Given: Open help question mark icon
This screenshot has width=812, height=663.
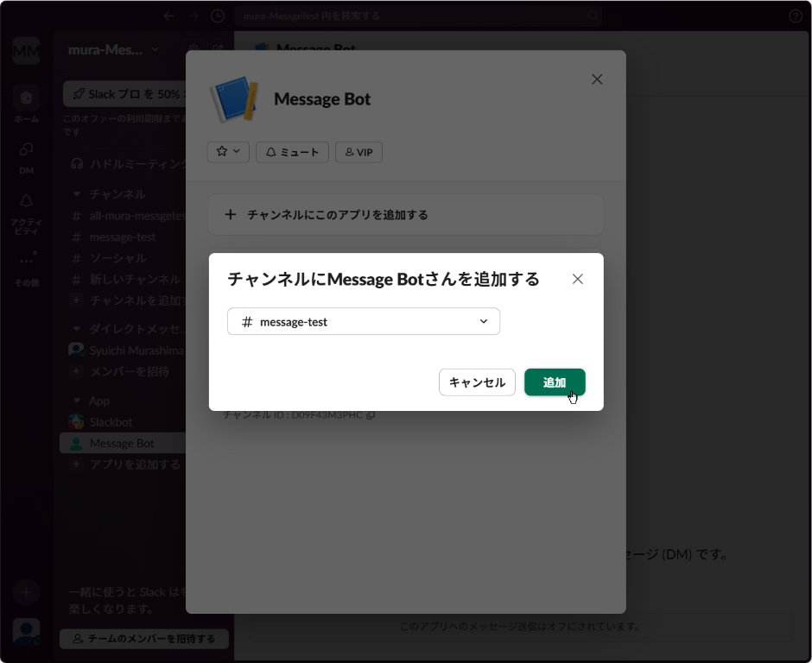Looking at the screenshot, I should [796, 16].
